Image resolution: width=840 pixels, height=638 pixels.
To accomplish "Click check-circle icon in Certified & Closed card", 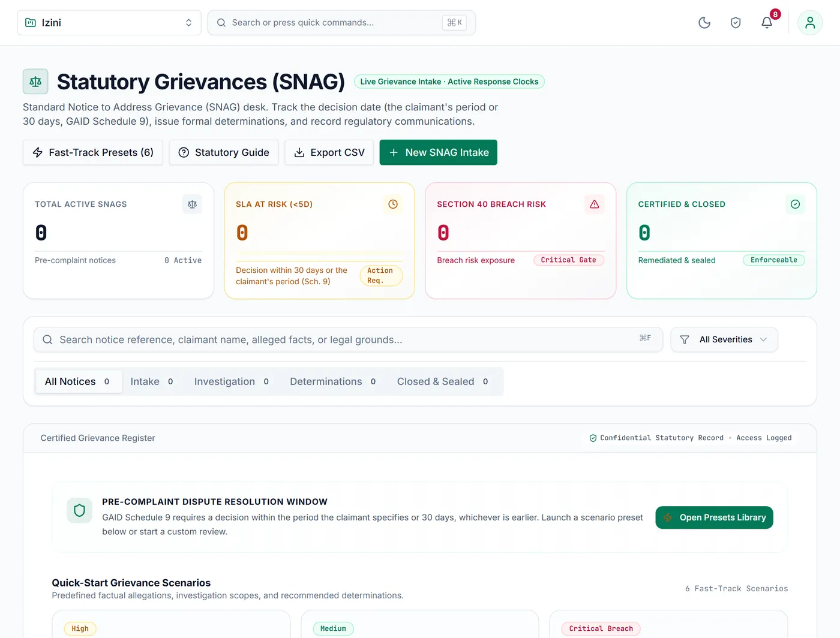I will pos(796,204).
